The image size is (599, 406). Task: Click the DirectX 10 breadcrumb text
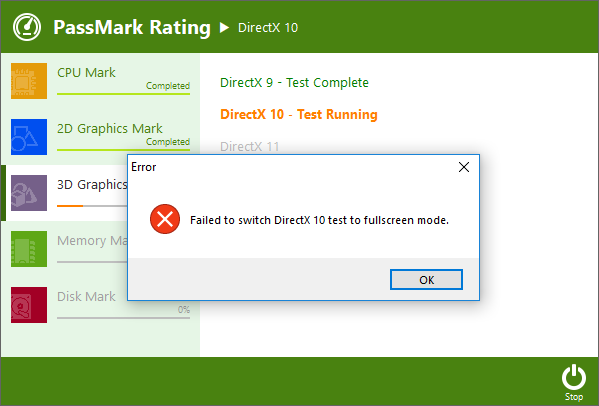tap(268, 27)
